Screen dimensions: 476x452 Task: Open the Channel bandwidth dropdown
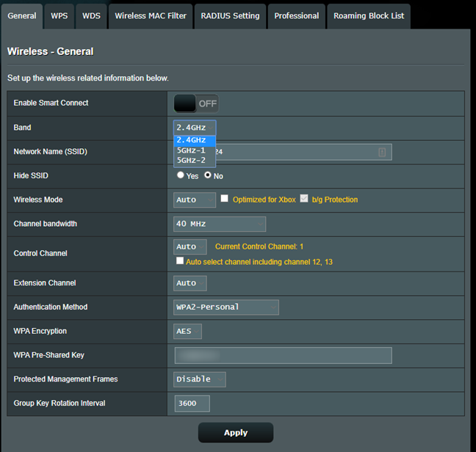pyautogui.click(x=220, y=224)
